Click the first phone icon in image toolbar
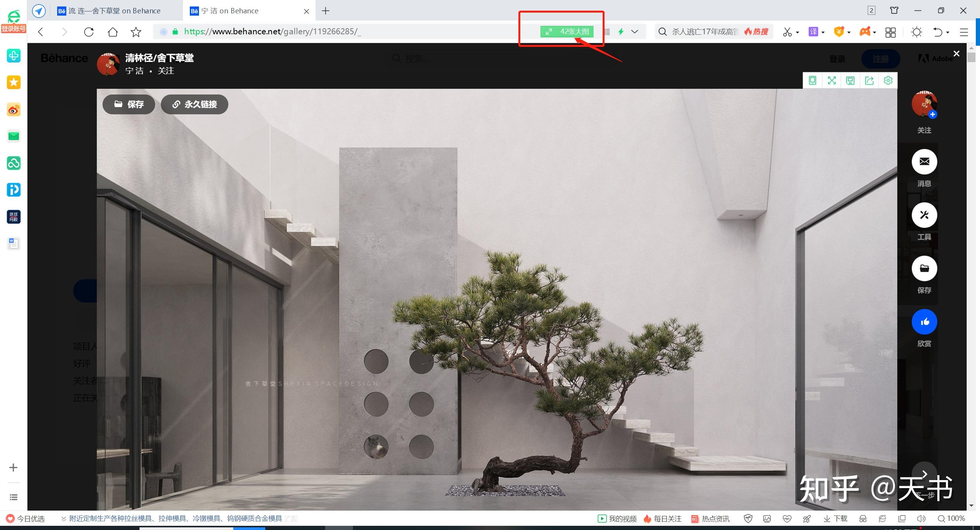The image size is (980, 530). [813, 80]
